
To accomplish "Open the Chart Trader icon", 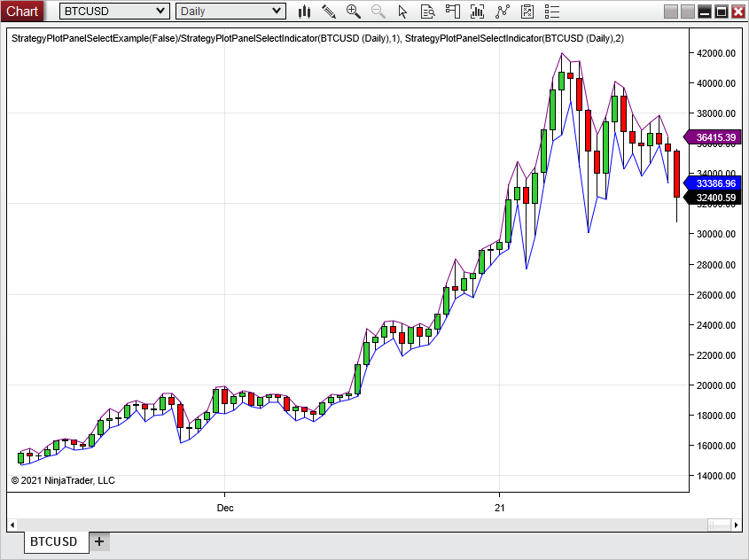I will pos(452,12).
